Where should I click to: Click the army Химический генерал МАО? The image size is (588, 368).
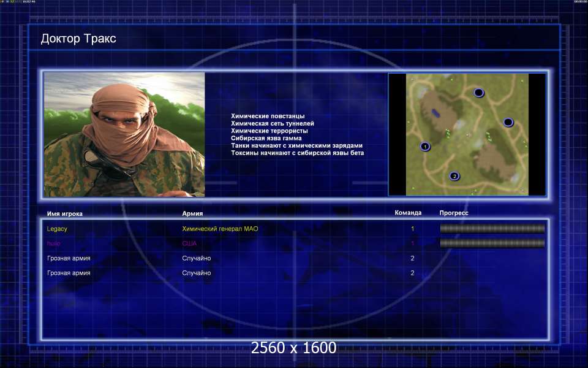(x=220, y=229)
